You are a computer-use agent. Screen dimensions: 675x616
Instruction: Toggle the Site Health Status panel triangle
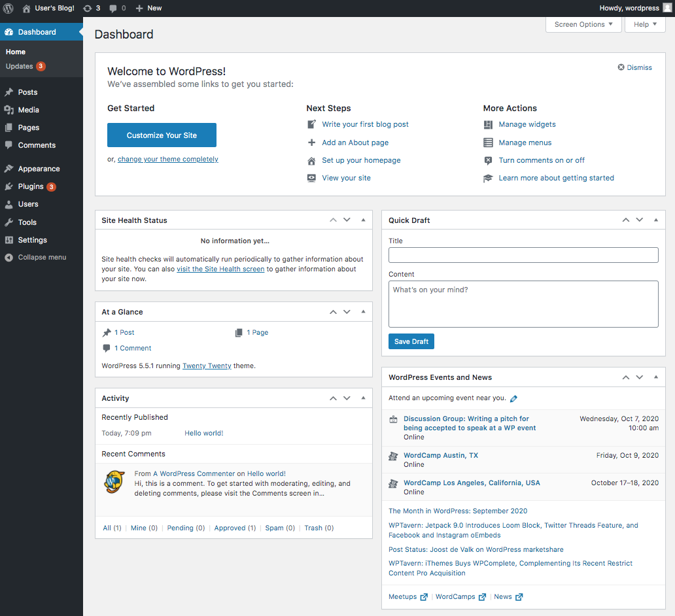pos(363,220)
